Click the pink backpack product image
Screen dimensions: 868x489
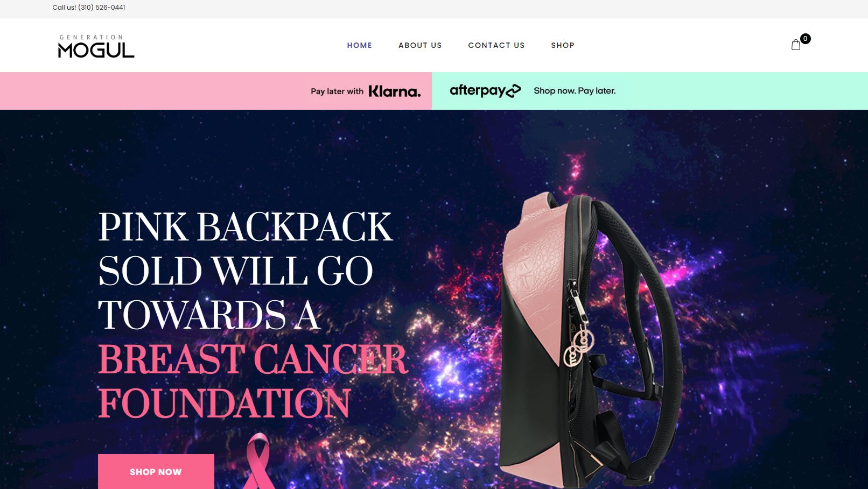coord(590,339)
